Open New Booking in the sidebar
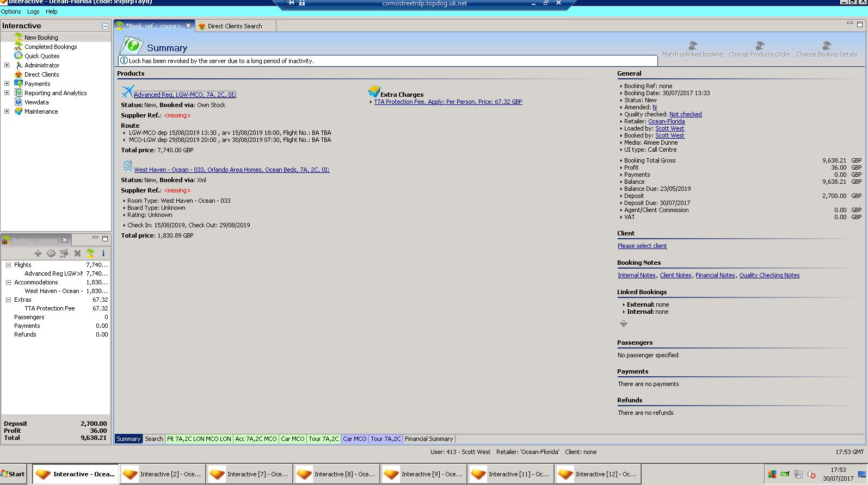This screenshot has width=868, height=485. click(x=41, y=38)
